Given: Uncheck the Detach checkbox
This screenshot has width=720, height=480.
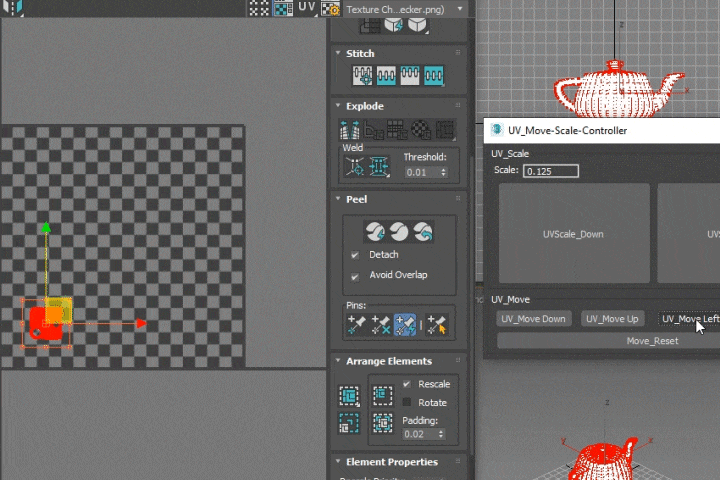Looking at the screenshot, I should [355, 255].
